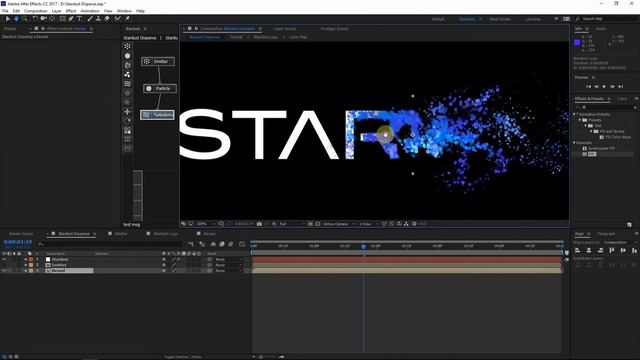Step back one frame in Preview panel
The height and width of the screenshot is (360, 640).
596,87
